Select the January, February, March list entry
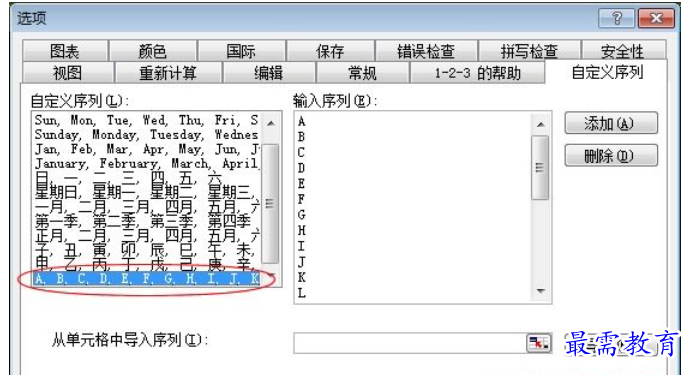 point(147,163)
